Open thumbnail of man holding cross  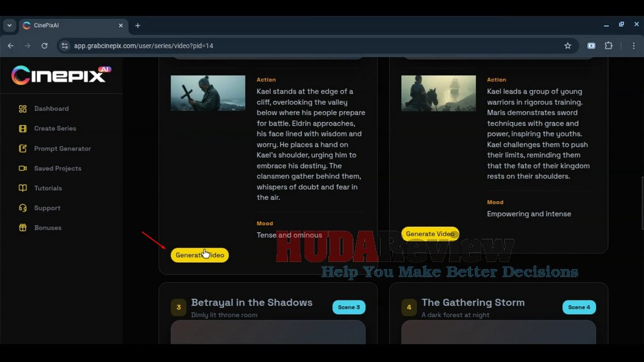[208, 93]
